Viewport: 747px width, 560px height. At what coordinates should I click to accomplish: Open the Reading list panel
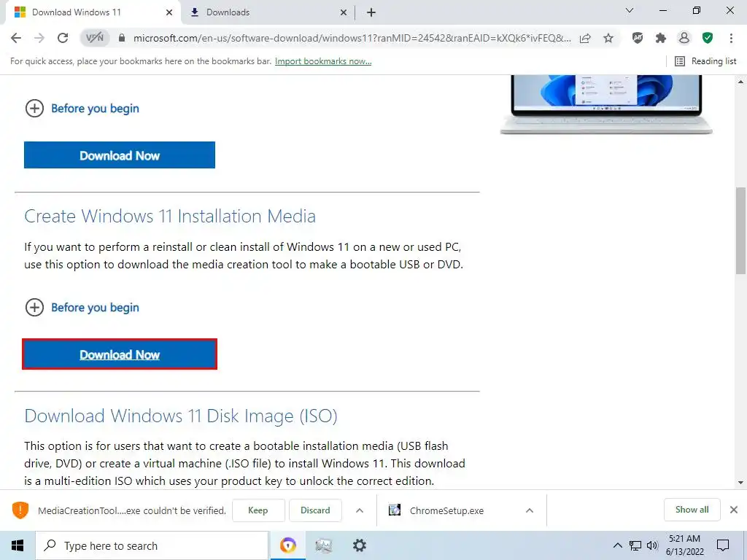click(705, 61)
